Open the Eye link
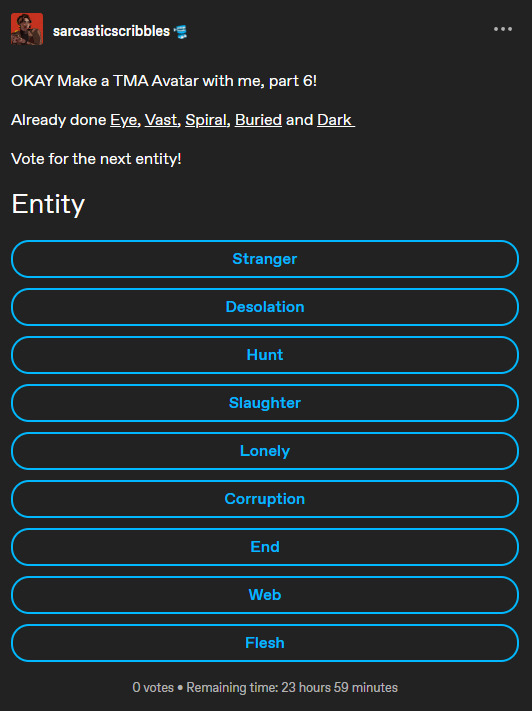 pos(123,120)
